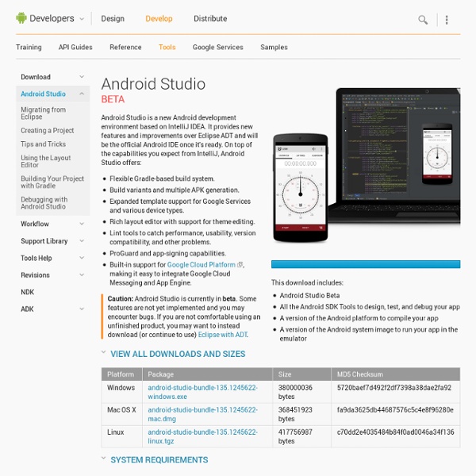
Task: Download the Linux tgz bundle
Action: (202, 436)
